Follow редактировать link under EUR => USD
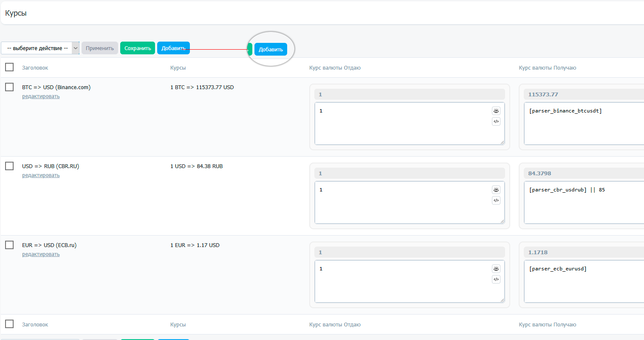Screen dimensions: 644x340 click(41, 254)
